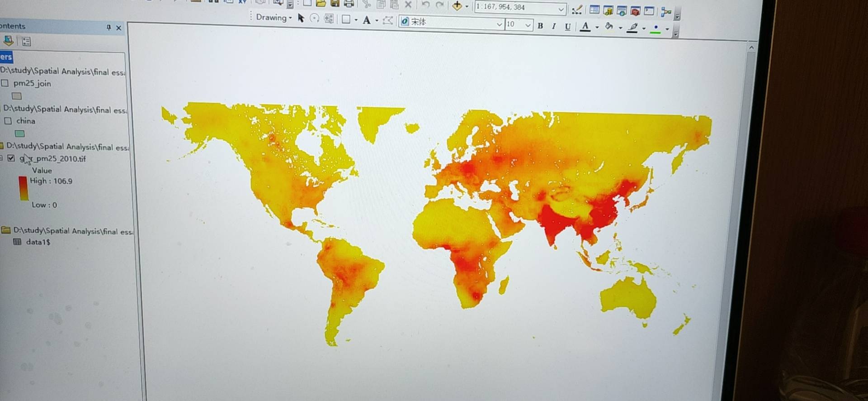This screenshot has width=868, height=401.
Task: Expand the font name dropdown
Action: (499, 24)
